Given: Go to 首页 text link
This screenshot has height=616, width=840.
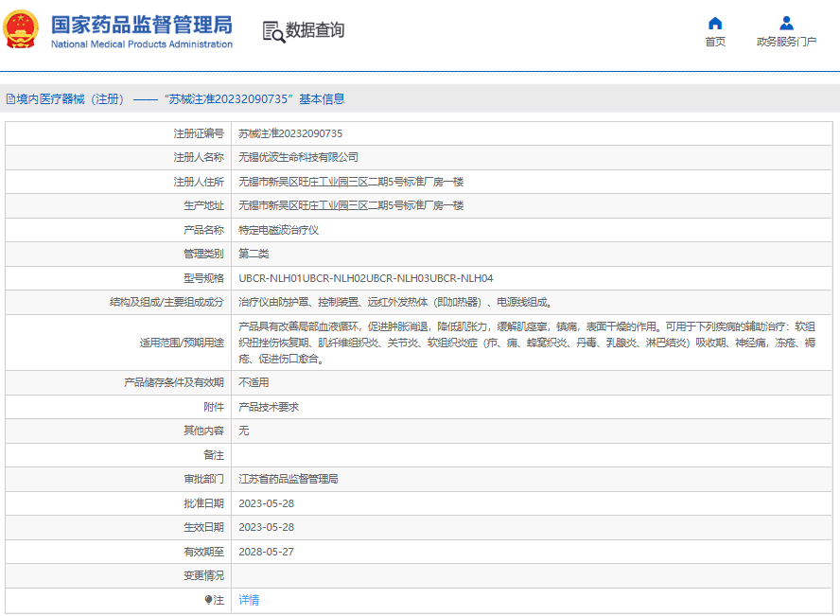Looking at the screenshot, I should click(x=715, y=42).
